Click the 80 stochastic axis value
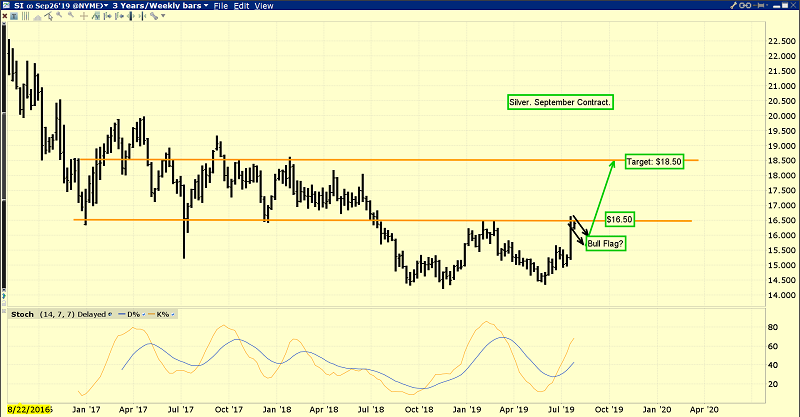Image resolution: width=800 pixels, height=417 pixels. coord(773,327)
